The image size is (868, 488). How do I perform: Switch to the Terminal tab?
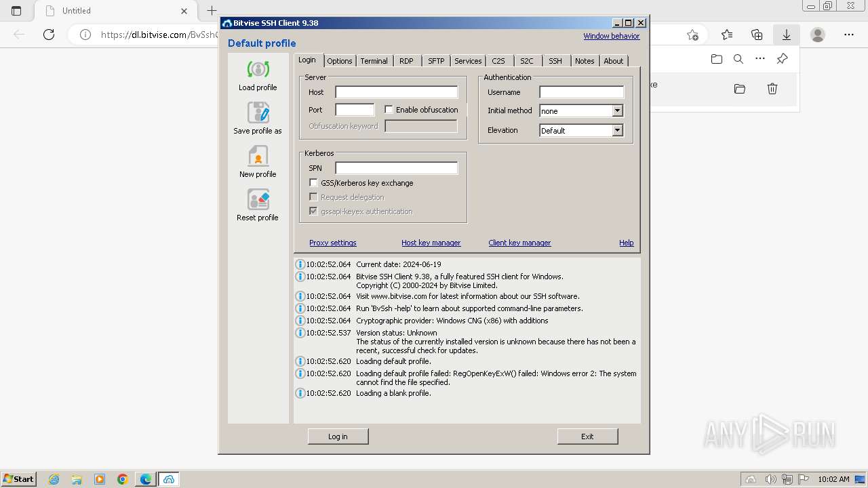point(374,61)
